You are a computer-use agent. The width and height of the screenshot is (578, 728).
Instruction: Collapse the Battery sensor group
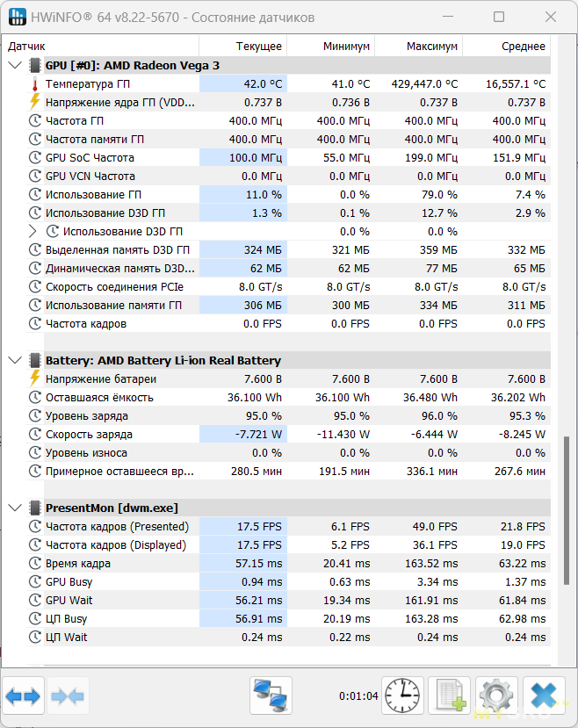tap(15, 361)
